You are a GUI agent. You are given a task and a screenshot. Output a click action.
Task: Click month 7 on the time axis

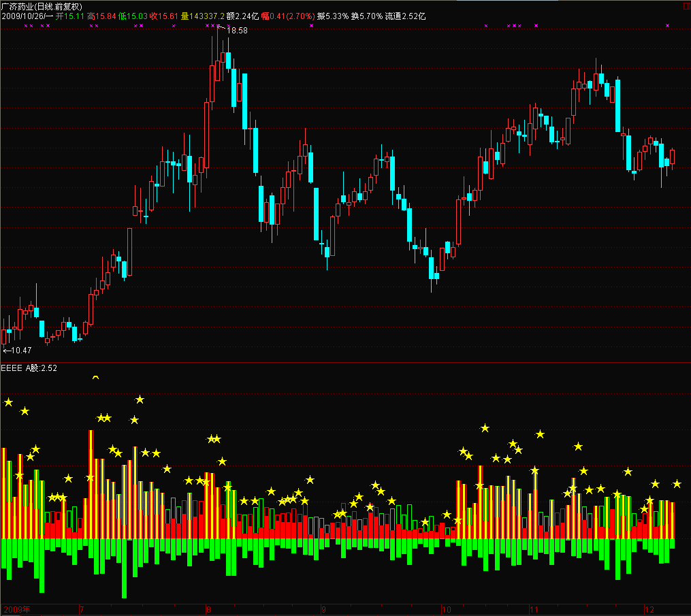[x=82, y=610]
